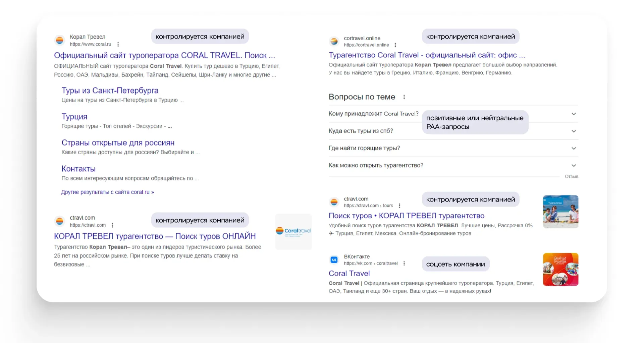The width and height of the screenshot is (644, 343).
Task: Open three-dot menu next to ctravl.com › tours
Action: tap(399, 206)
